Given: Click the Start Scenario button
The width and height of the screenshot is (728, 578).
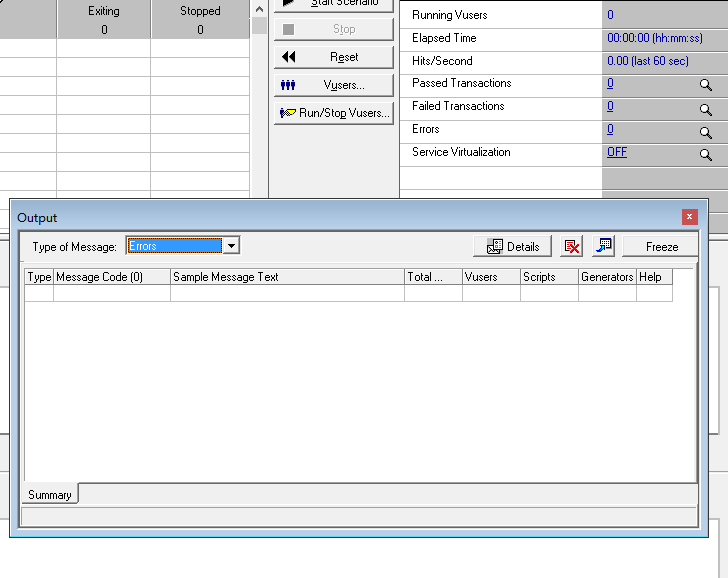Looking at the screenshot, I should (333, 5).
